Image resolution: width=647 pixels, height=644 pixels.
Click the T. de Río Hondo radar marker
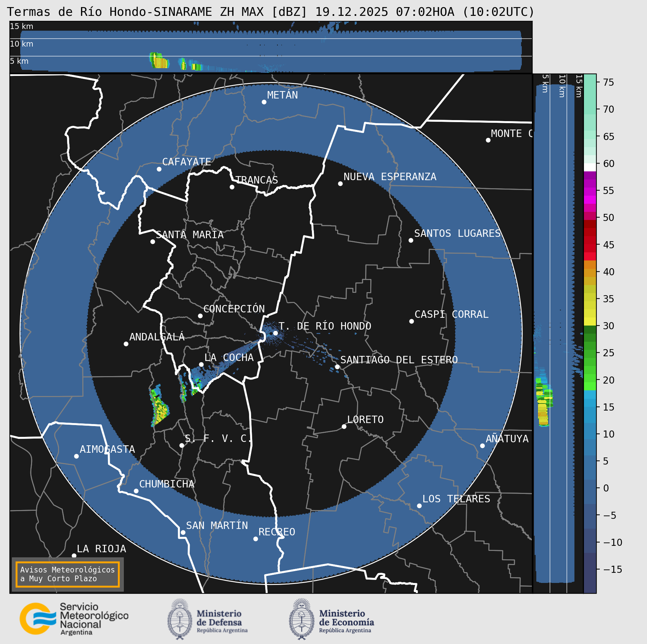(x=275, y=333)
